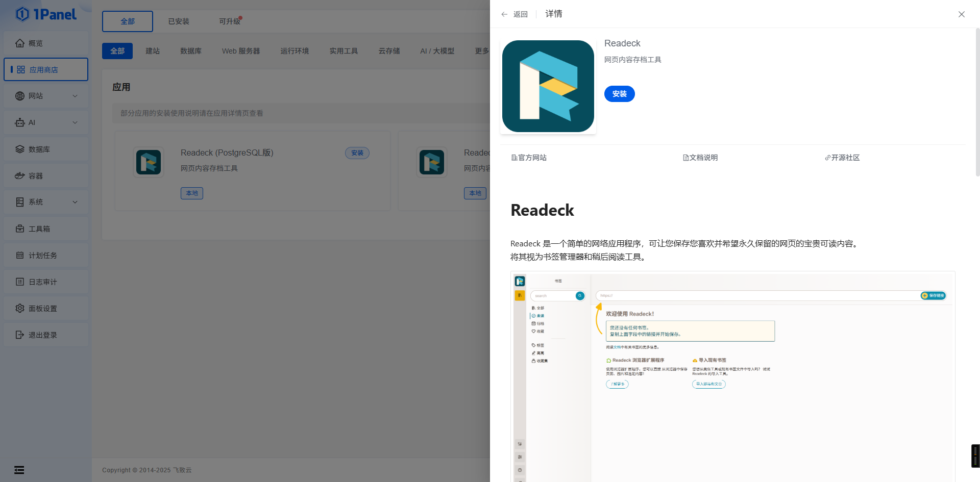Click the 工具箱 sidebar menu label

tap(39, 229)
